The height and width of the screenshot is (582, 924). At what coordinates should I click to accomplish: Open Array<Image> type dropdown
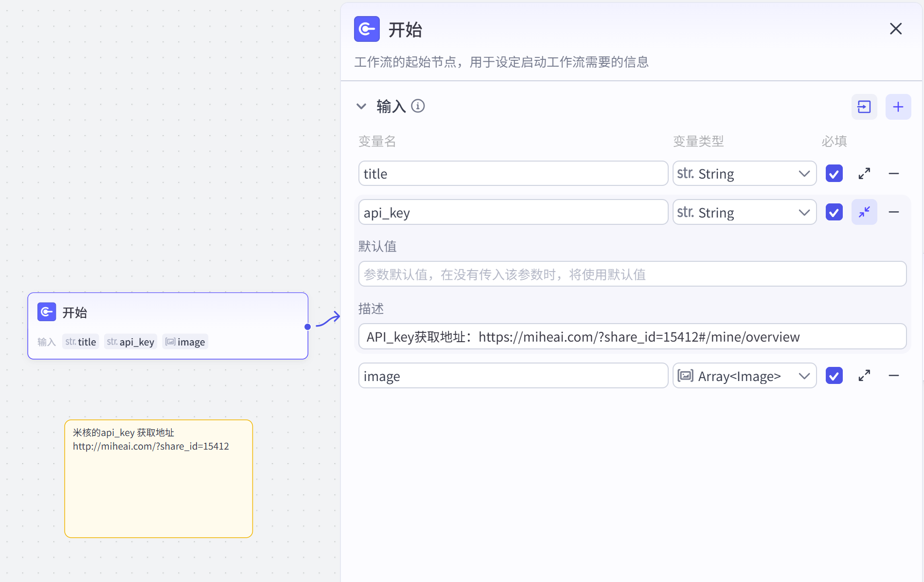point(744,376)
